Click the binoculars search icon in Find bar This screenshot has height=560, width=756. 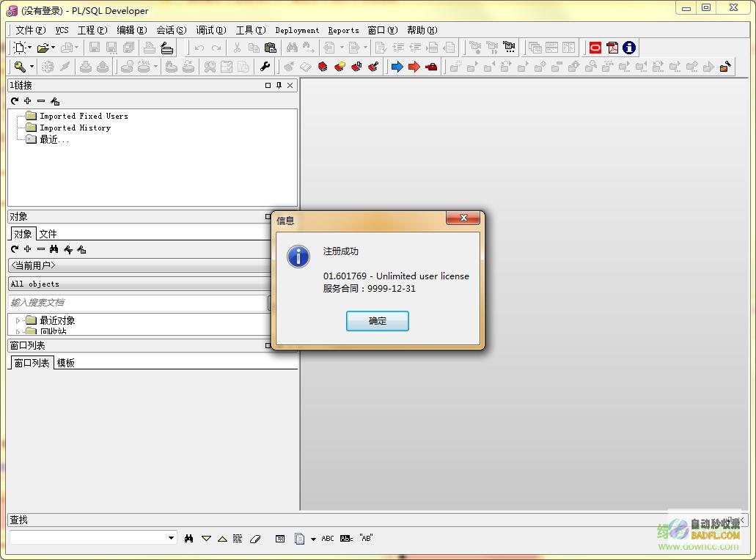pyautogui.click(x=188, y=538)
